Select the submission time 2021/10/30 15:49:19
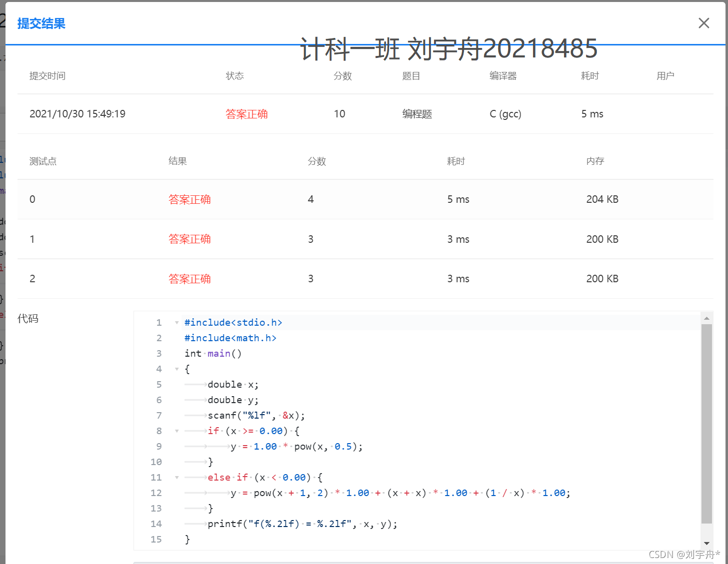The width and height of the screenshot is (728, 564). pyautogui.click(x=77, y=114)
